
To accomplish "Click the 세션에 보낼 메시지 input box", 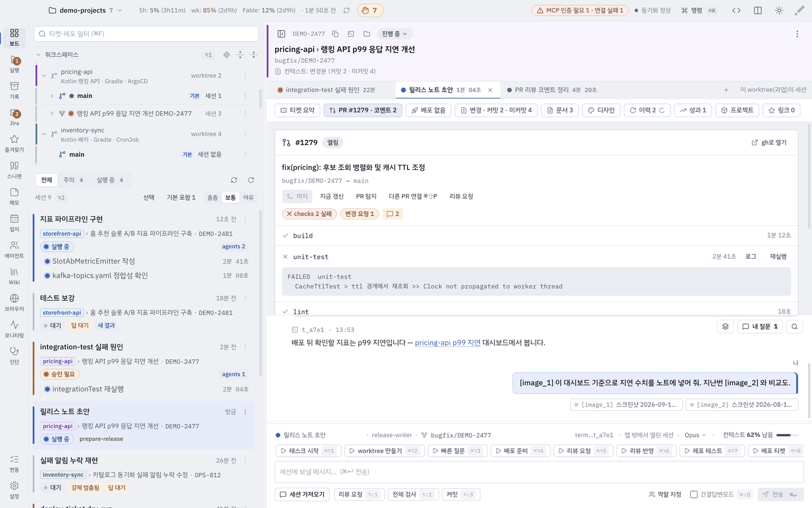I will coord(539,472).
